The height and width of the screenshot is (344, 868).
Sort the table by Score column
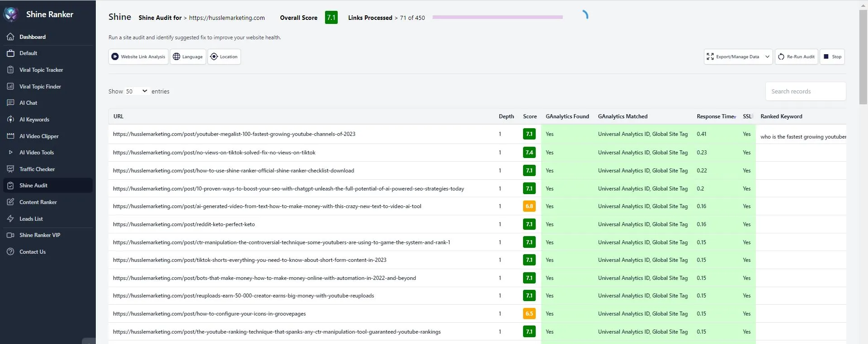pyautogui.click(x=530, y=116)
